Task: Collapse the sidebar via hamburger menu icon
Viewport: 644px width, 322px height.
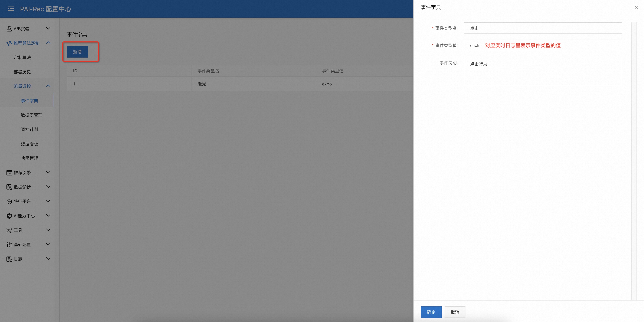Action: pyautogui.click(x=10, y=8)
